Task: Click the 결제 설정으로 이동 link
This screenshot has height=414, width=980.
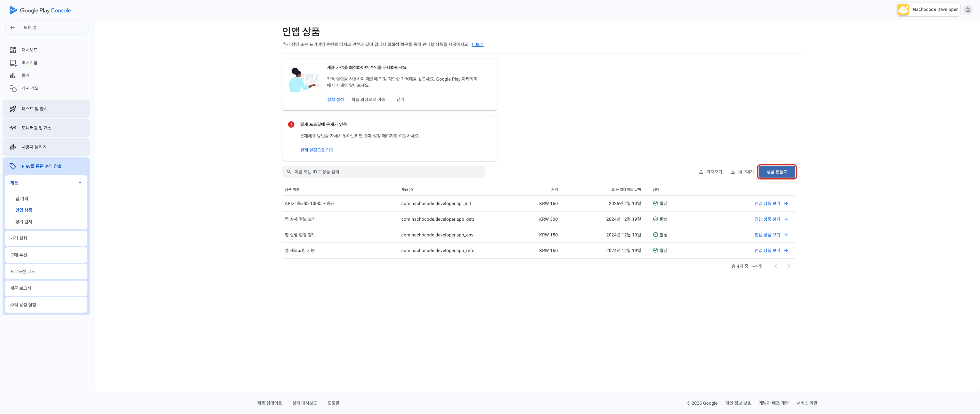Action: [x=317, y=150]
